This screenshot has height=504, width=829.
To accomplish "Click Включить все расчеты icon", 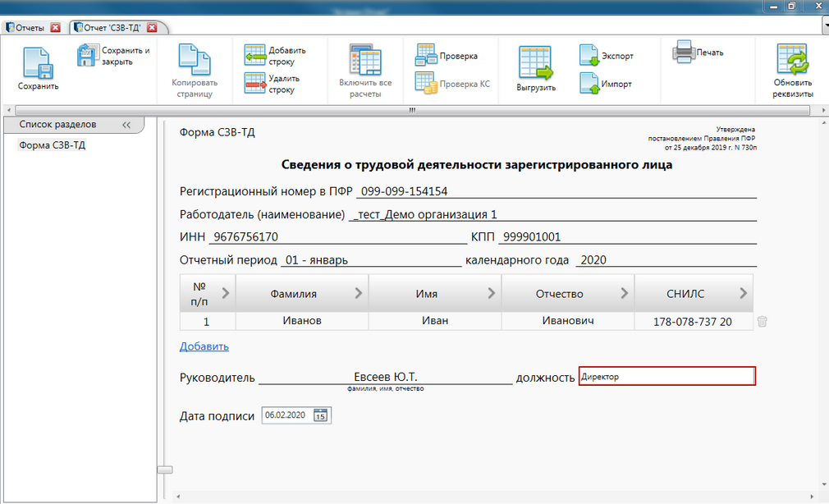I will (x=365, y=60).
